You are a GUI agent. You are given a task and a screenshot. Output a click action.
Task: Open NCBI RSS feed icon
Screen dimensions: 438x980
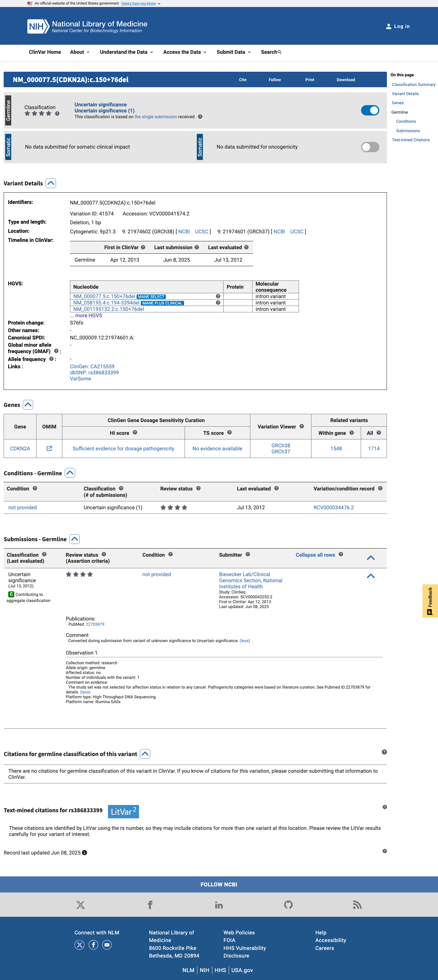(357, 905)
